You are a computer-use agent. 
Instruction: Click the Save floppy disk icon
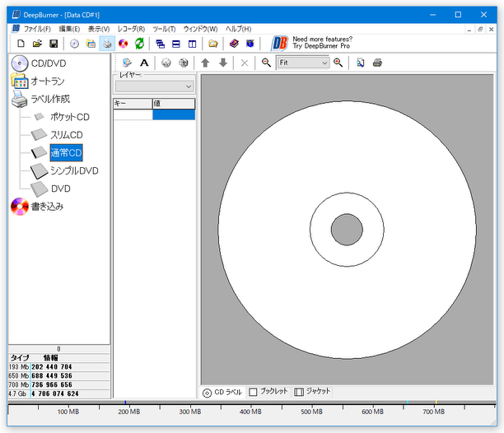pyautogui.click(x=54, y=44)
